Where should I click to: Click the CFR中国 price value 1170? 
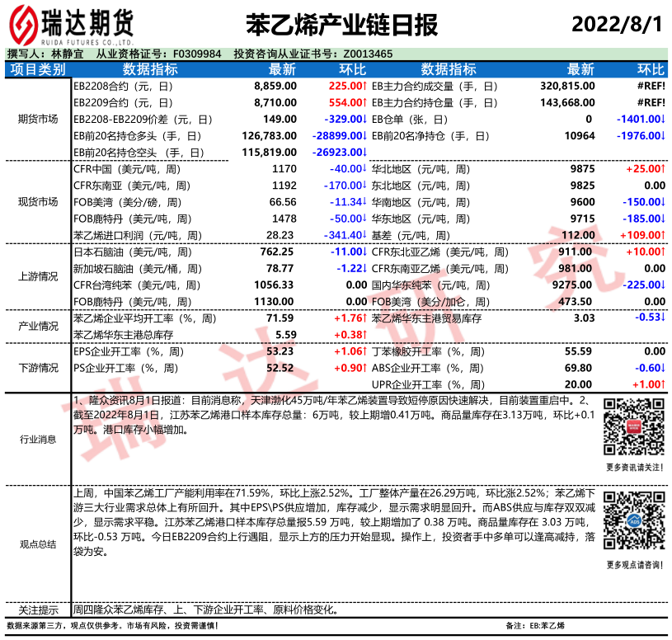point(284,169)
